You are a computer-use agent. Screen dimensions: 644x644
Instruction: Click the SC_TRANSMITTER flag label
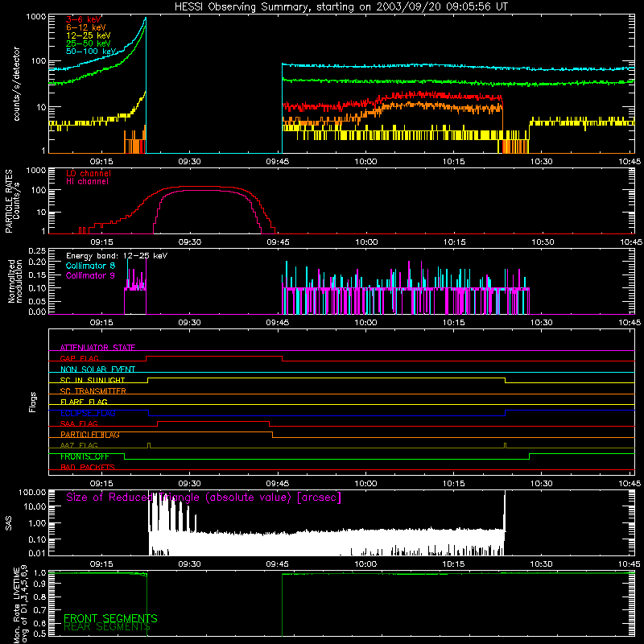coord(93,390)
